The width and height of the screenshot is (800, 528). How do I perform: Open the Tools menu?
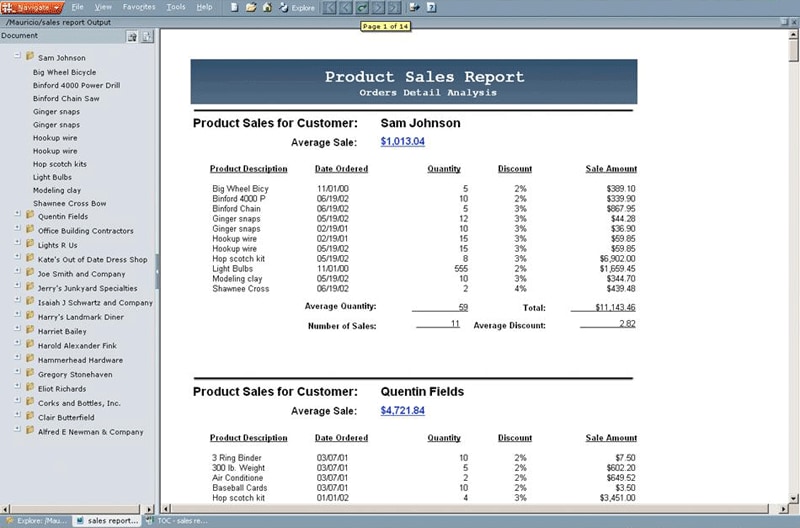click(x=176, y=7)
